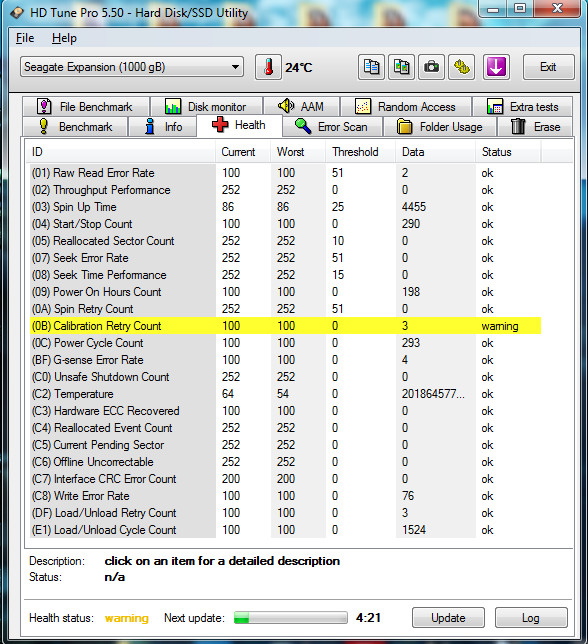Select the Offline Uncorrectable row
The width and height of the screenshot is (588, 644).
click(x=285, y=462)
